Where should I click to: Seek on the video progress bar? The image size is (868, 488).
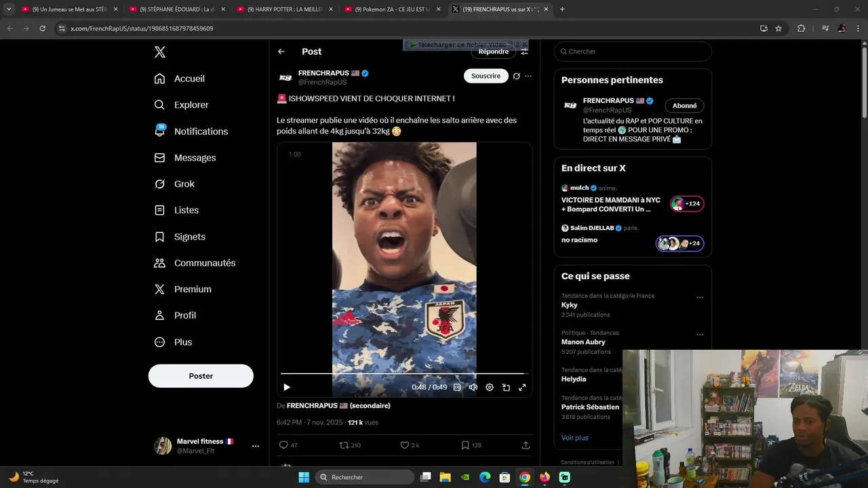[404, 373]
